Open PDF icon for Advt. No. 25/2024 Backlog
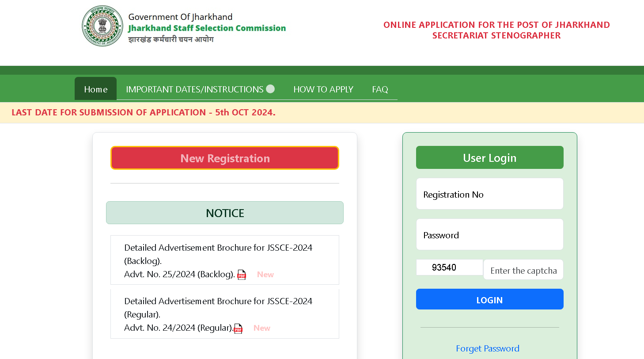 tap(242, 275)
